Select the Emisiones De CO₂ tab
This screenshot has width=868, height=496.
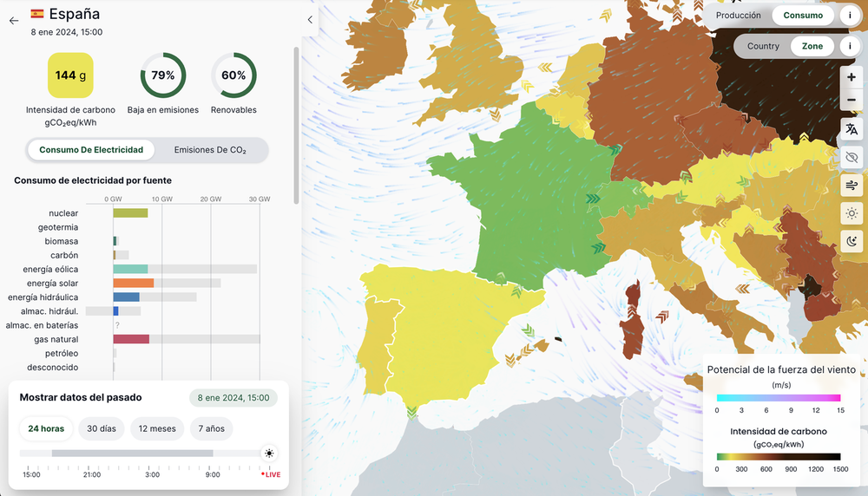coord(210,150)
